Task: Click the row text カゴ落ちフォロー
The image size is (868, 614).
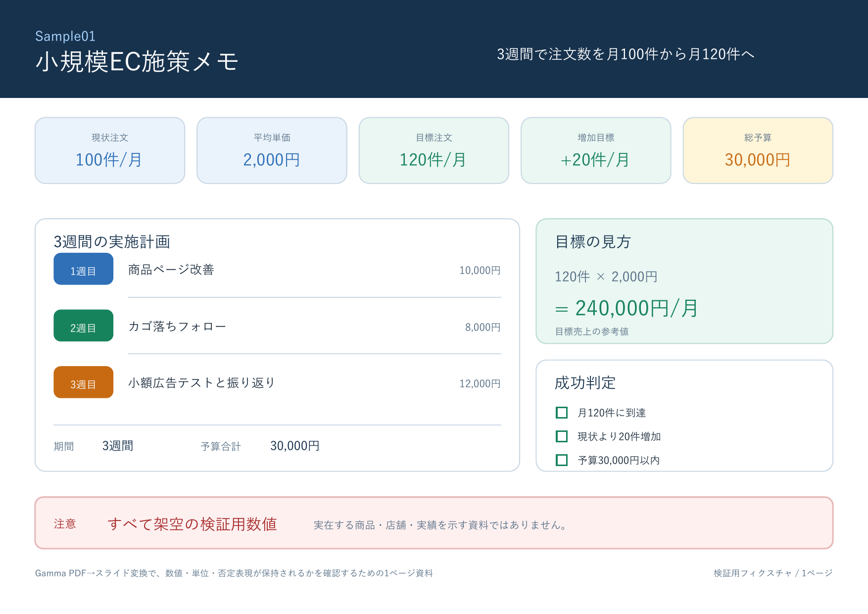Action: click(x=177, y=327)
